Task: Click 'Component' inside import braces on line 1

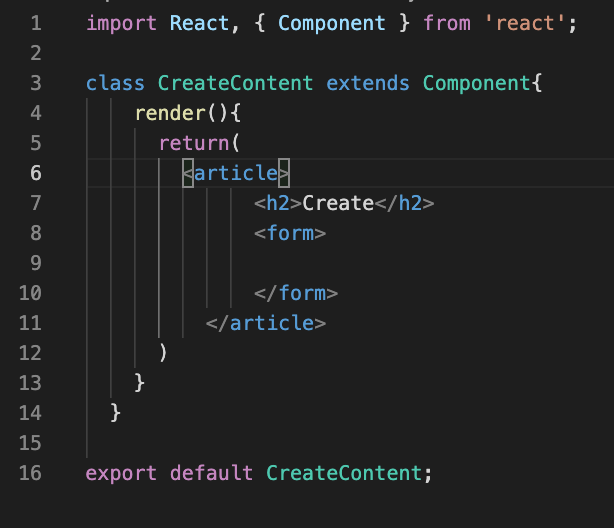Action: pyautogui.click(x=332, y=23)
